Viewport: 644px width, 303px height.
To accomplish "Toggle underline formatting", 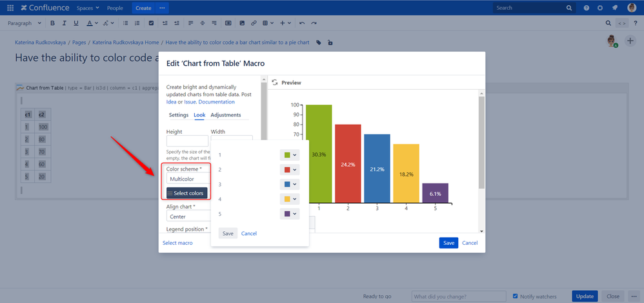I will [76, 23].
